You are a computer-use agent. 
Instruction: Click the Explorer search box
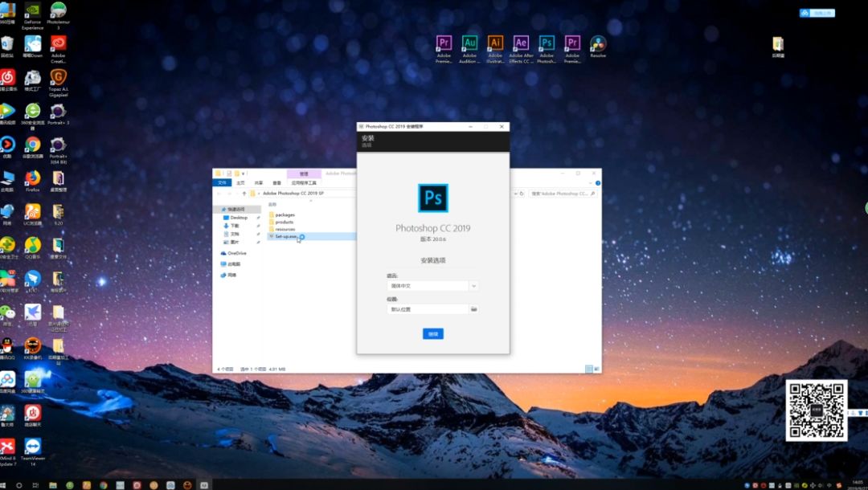pos(563,193)
